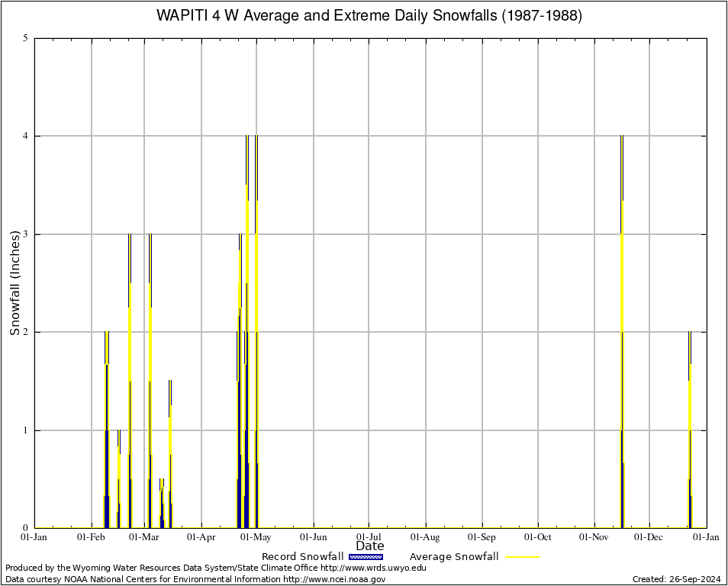The width and height of the screenshot is (728, 586).
Task: Click the Created: 26-Sep-2024 timestamp
Action: (677, 579)
